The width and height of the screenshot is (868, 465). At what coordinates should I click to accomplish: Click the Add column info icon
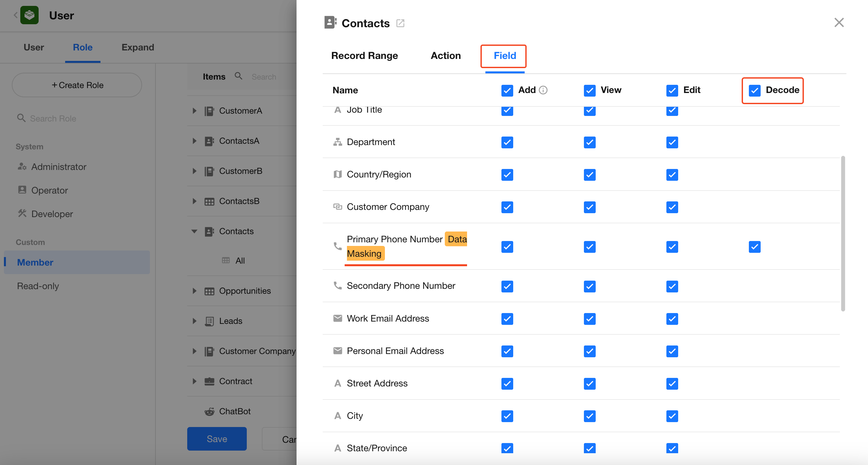click(543, 90)
